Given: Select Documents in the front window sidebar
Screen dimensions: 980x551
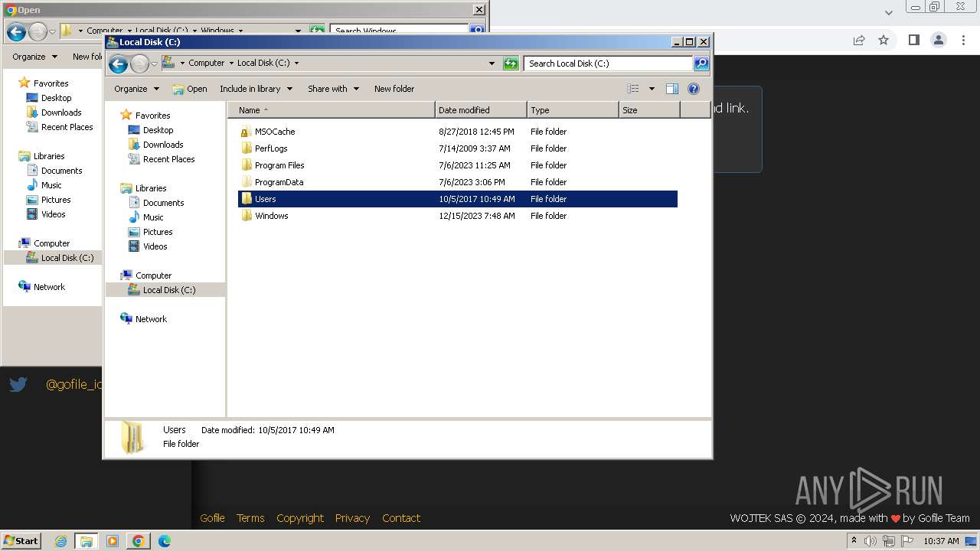Looking at the screenshot, I should 163,203.
